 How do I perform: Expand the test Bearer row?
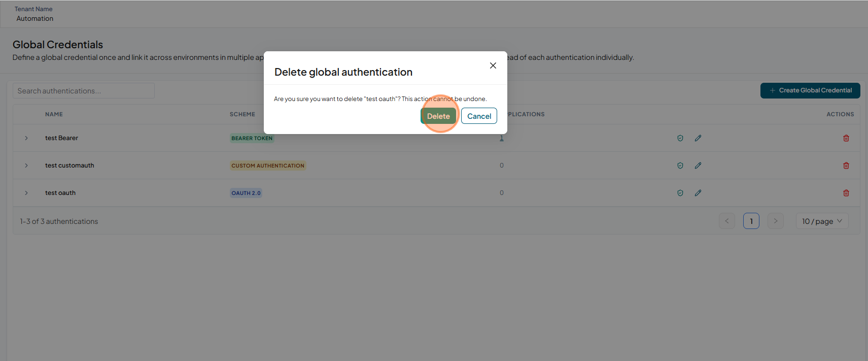tap(26, 138)
